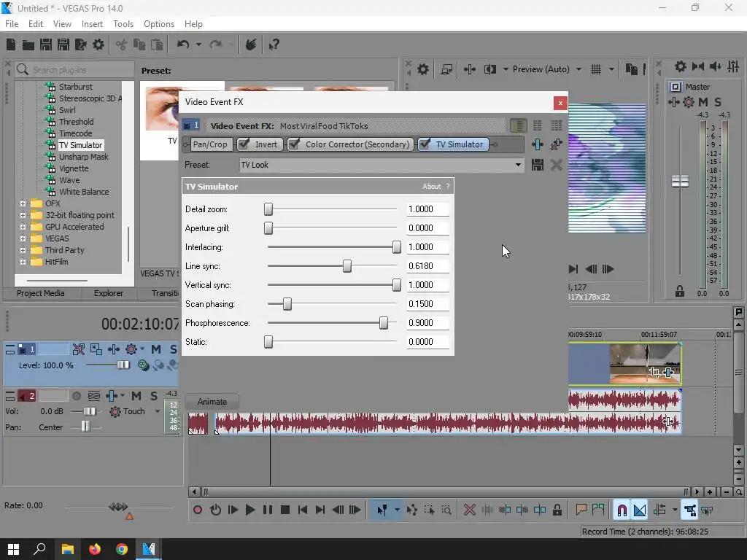The width and height of the screenshot is (747, 560).
Task: Open the Options menu
Action: tap(158, 24)
